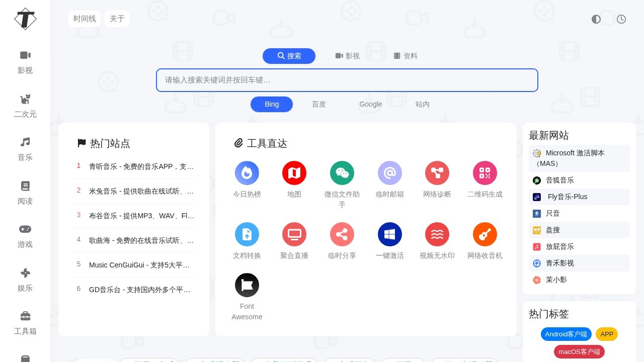Toggle dark mode with half-circle icon
Screen dimensions: 644x362
tap(596, 19)
